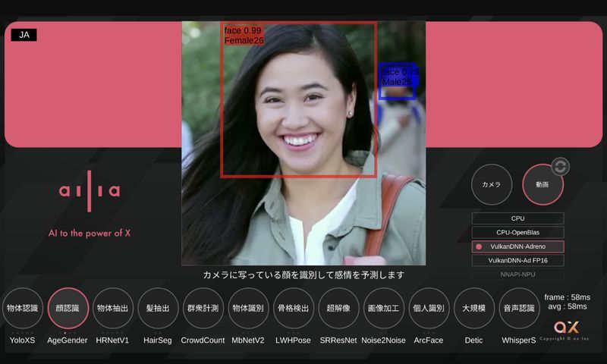
Task: Open the 物体抽出 HRNetV1 mode
Action: pos(113,309)
